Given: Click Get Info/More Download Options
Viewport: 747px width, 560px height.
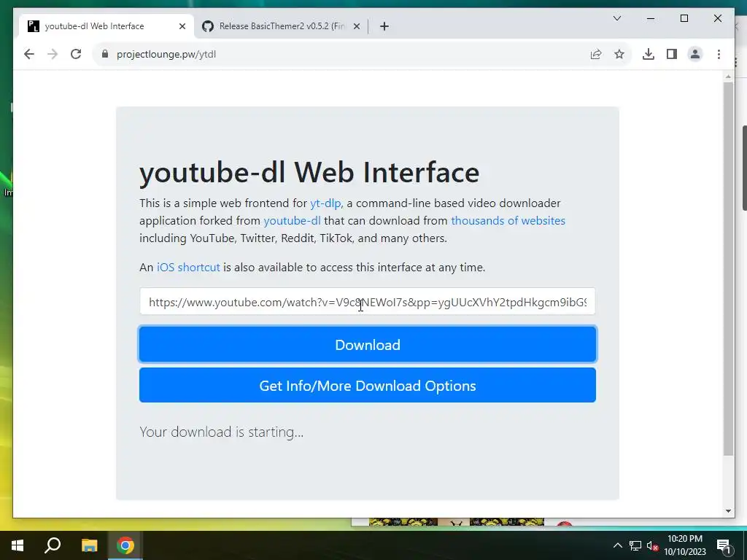Looking at the screenshot, I should [368, 385].
